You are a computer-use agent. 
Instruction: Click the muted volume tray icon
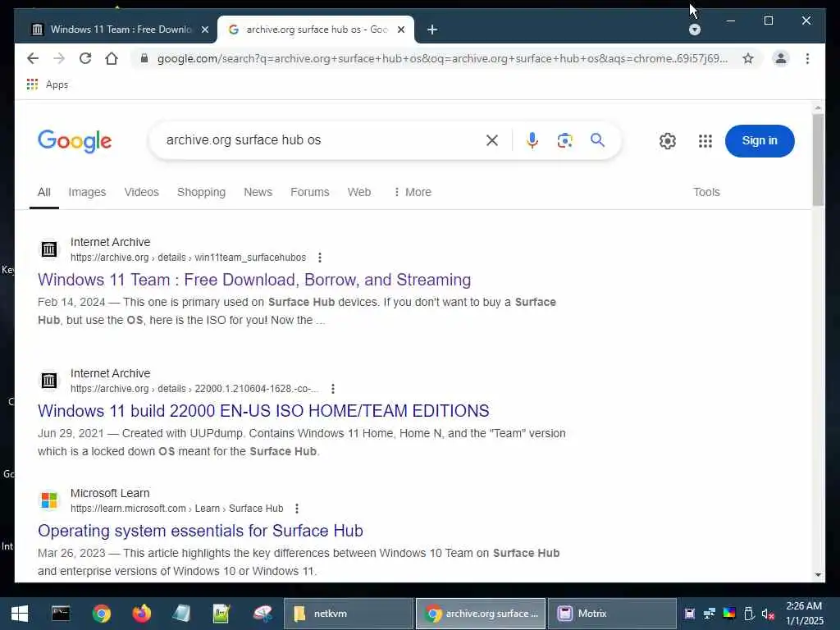(x=768, y=614)
